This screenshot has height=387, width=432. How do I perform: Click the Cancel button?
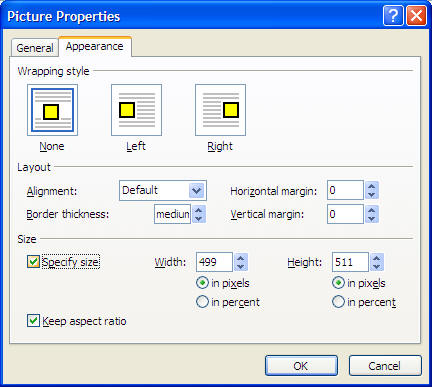(x=385, y=366)
